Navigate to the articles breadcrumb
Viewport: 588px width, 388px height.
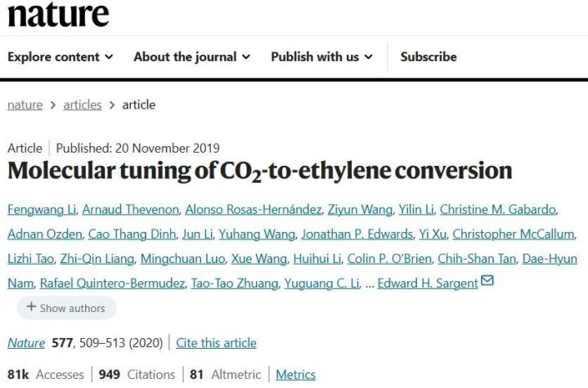[x=82, y=105]
